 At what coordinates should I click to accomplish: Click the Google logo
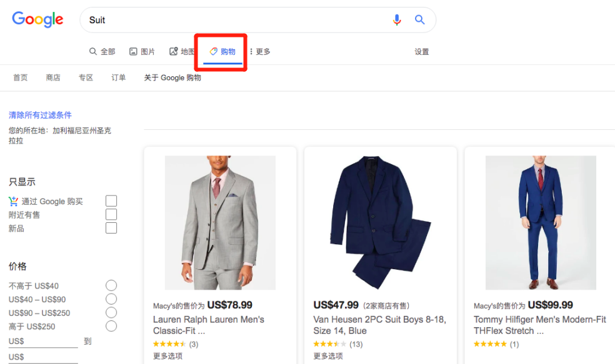[x=37, y=19]
